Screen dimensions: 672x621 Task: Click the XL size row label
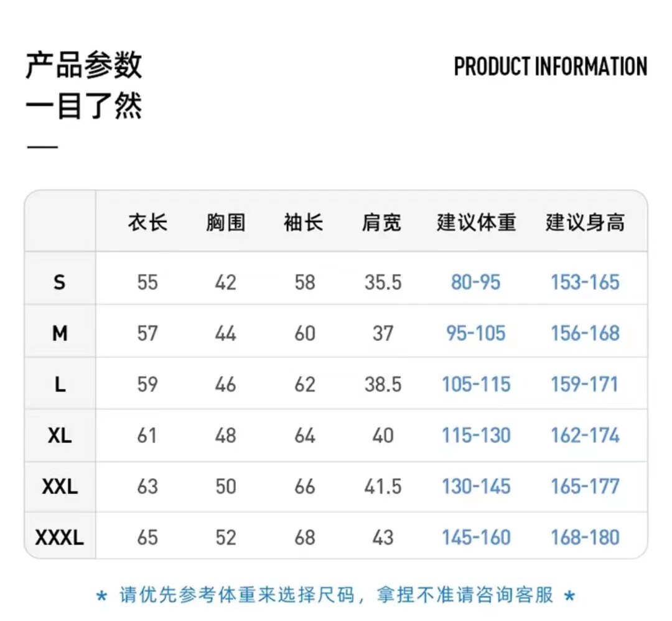coord(60,436)
